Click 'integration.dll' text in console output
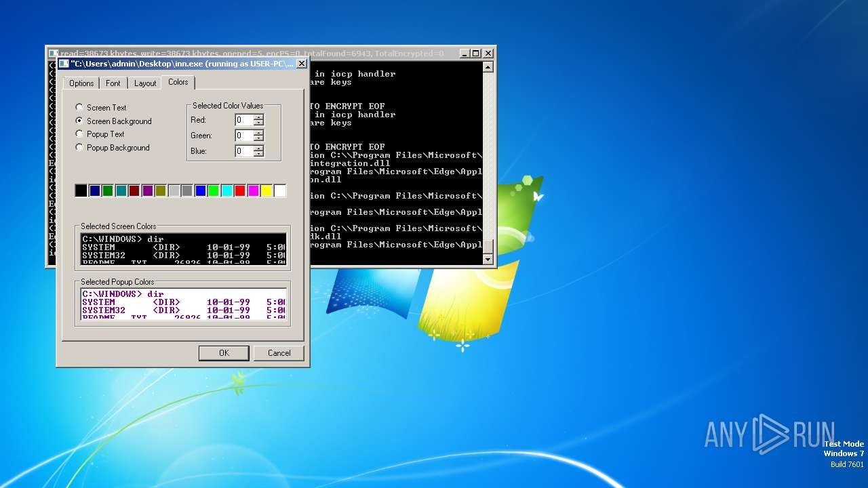868x488 pixels. coord(350,163)
